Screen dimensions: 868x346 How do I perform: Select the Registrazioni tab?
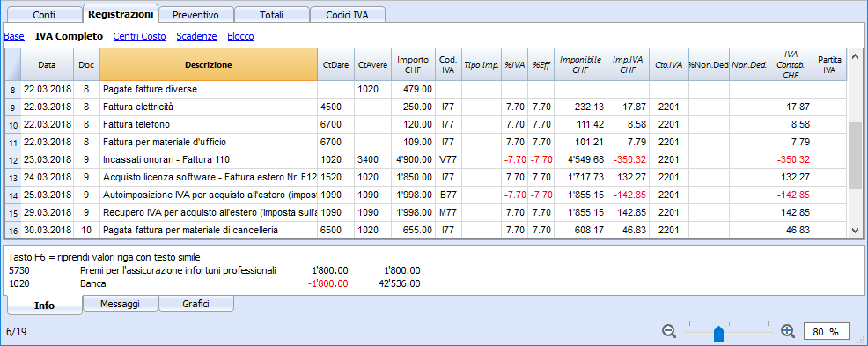tap(121, 13)
